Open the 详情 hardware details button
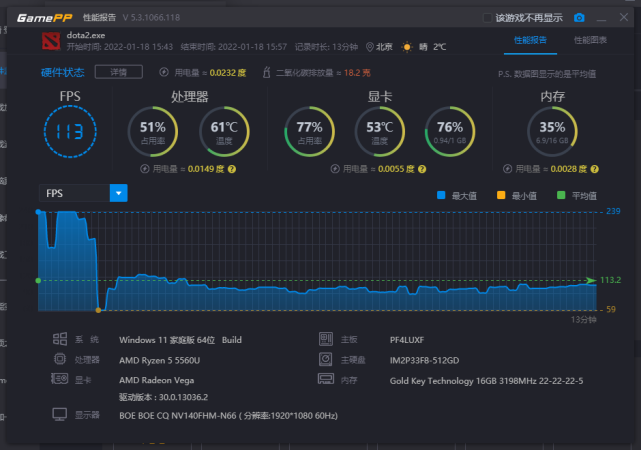 pos(119,72)
